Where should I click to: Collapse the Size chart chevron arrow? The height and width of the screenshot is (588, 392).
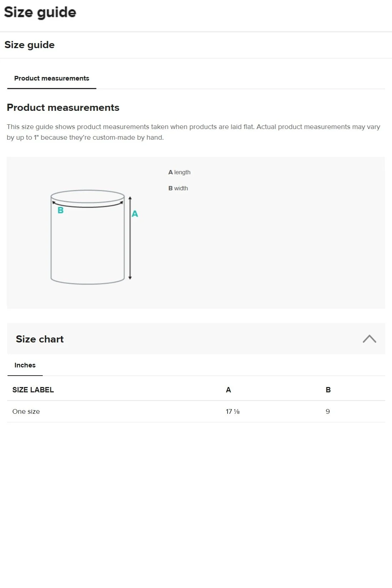[x=369, y=339]
